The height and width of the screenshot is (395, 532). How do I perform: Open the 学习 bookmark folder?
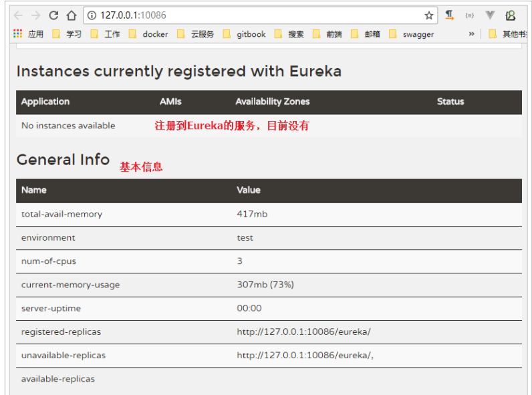point(67,34)
